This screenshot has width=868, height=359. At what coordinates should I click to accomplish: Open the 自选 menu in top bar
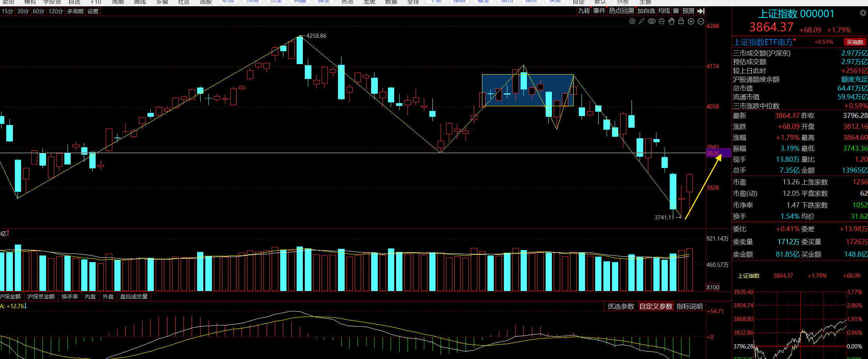click(74, 2)
